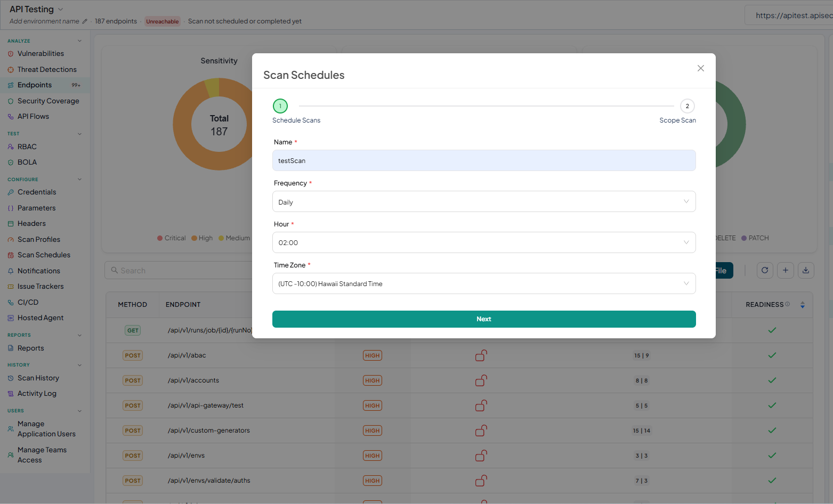Click the '15 | 14' cell value
Image resolution: width=833 pixels, height=504 pixels.
[x=642, y=430]
